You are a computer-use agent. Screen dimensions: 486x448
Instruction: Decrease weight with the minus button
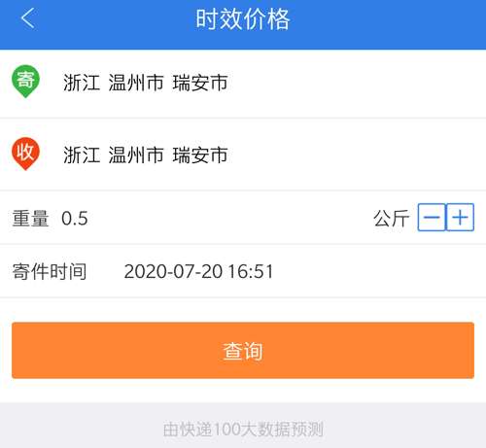click(432, 218)
